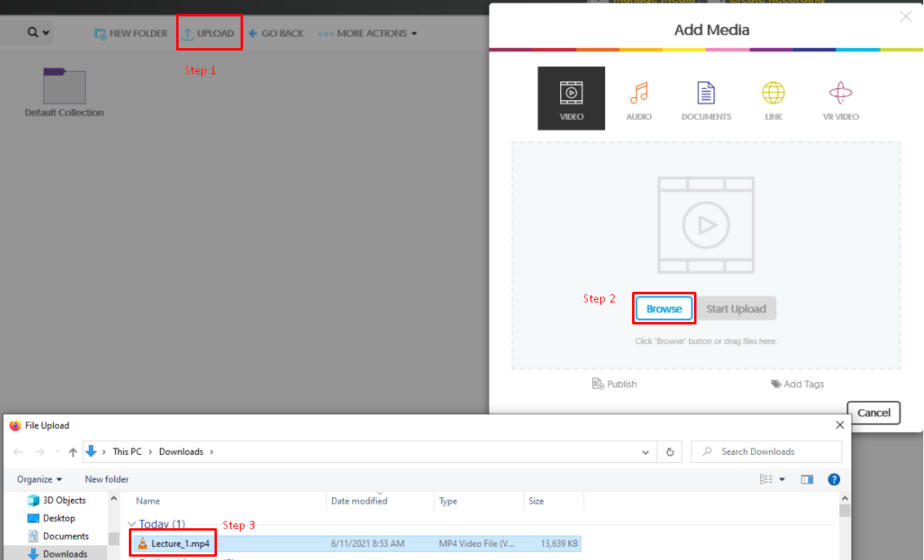Open the Organize menu in File Upload
The width and height of the screenshot is (924, 560).
point(39,479)
